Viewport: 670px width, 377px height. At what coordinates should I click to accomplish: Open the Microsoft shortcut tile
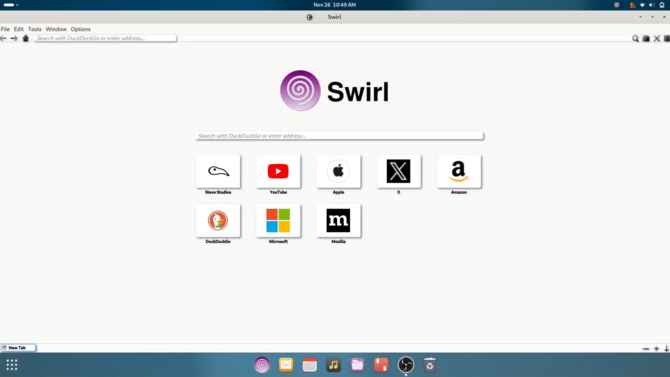pyautogui.click(x=278, y=221)
